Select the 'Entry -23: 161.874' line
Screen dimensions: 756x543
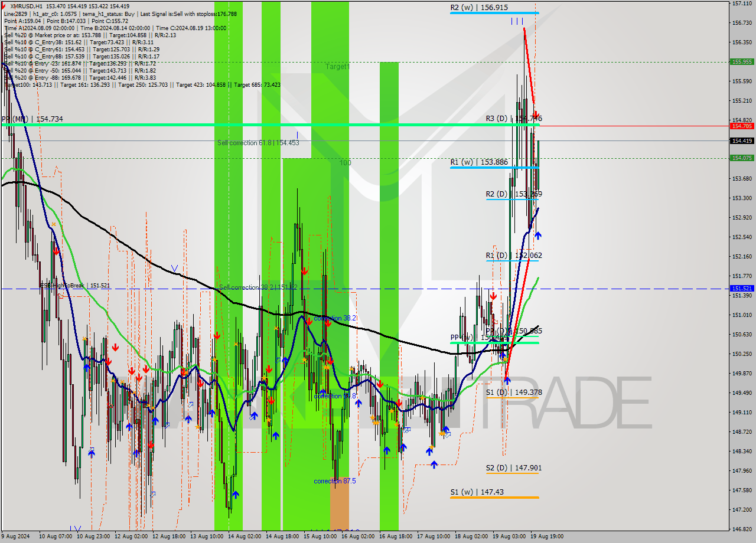pyautogui.click(x=80, y=63)
